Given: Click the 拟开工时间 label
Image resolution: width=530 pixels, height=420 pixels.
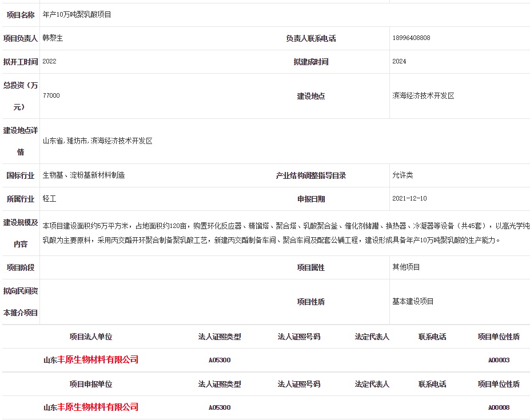Looking at the screenshot, I should [21, 62].
